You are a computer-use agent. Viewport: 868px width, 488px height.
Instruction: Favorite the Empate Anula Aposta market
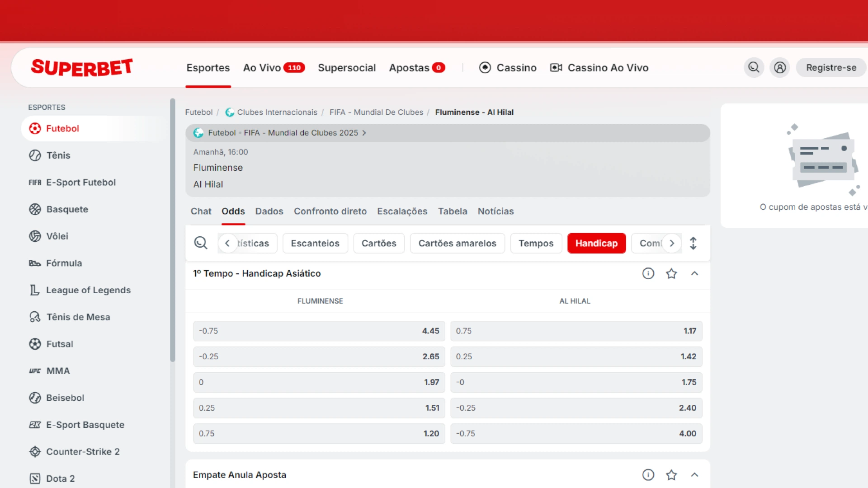671,474
